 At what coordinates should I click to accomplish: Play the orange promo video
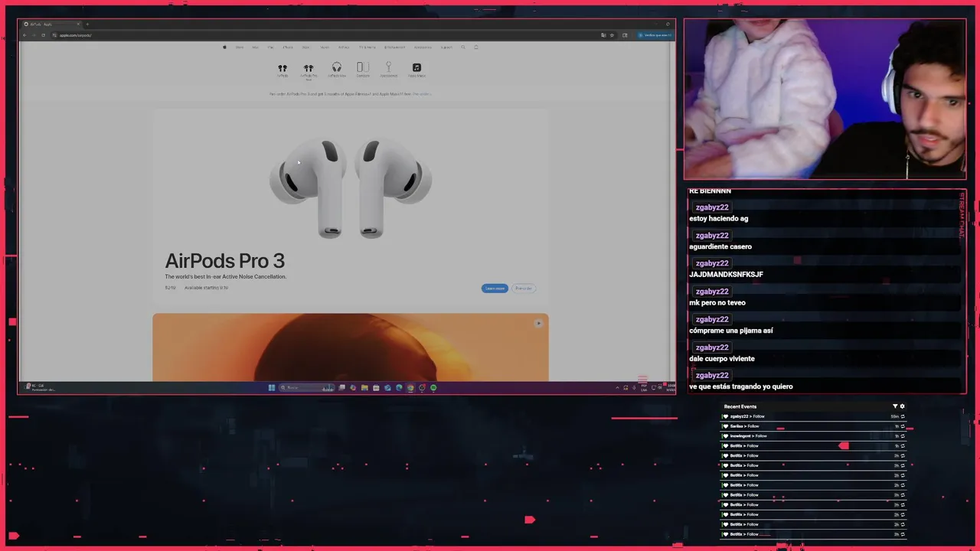(x=538, y=323)
